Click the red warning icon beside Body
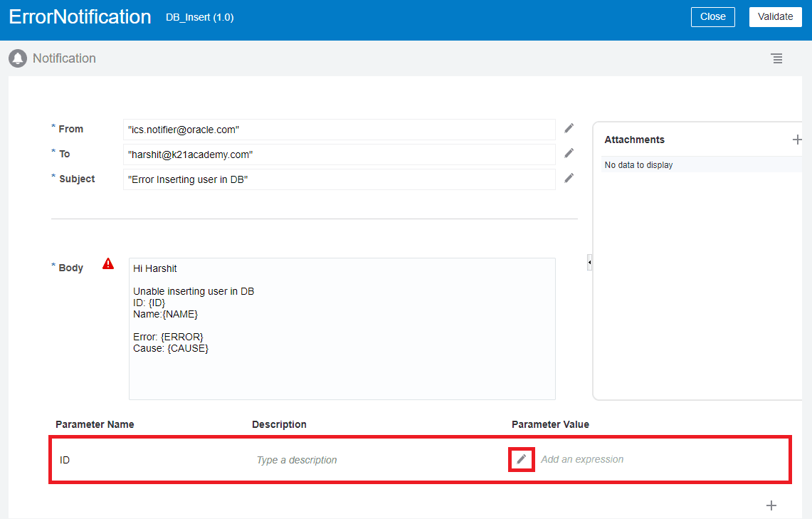812x519 pixels. pyautogui.click(x=107, y=263)
